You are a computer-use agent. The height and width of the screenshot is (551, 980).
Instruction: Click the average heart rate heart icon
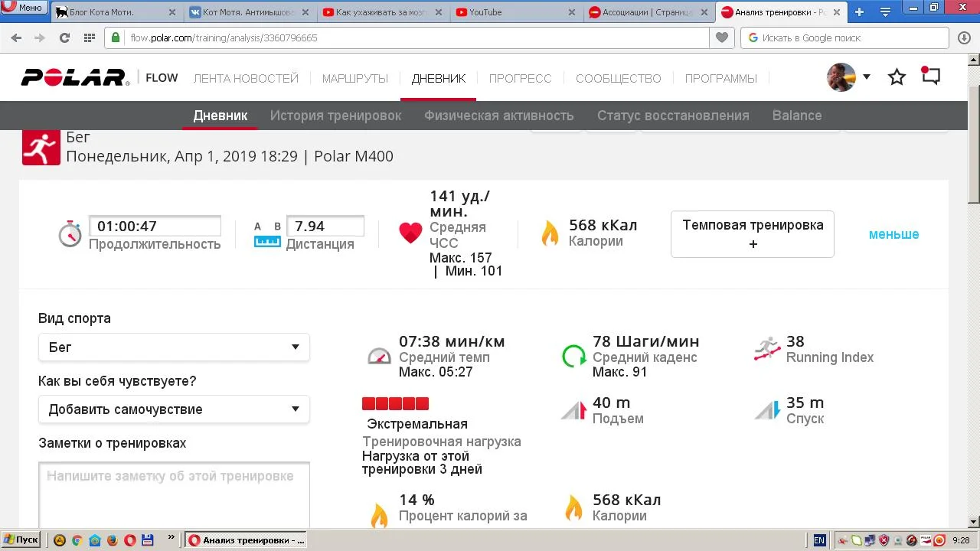click(410, 233)
